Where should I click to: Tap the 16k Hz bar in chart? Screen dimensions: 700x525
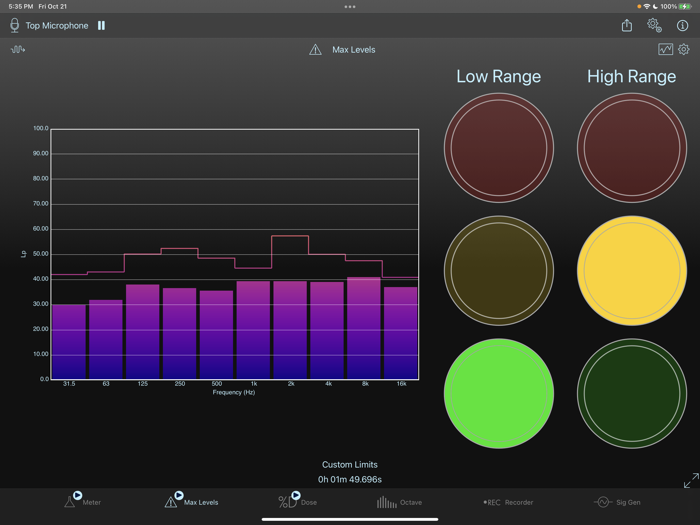(x=401, y=333)
